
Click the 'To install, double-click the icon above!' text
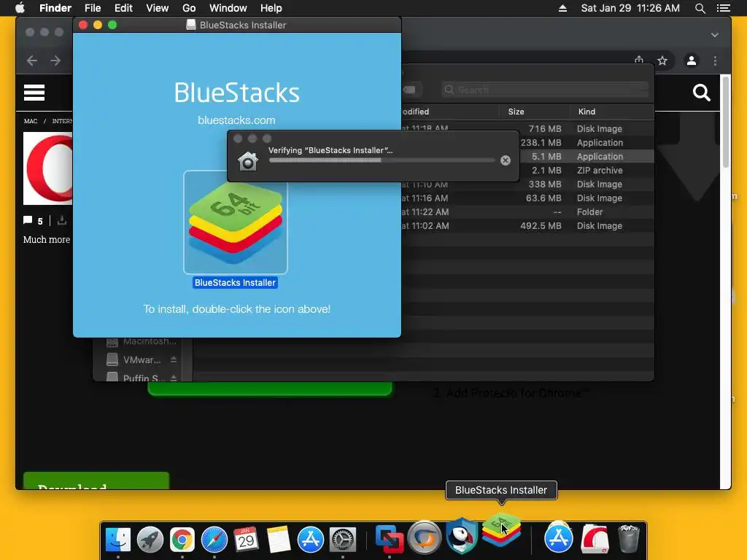(x=237, y=309)
